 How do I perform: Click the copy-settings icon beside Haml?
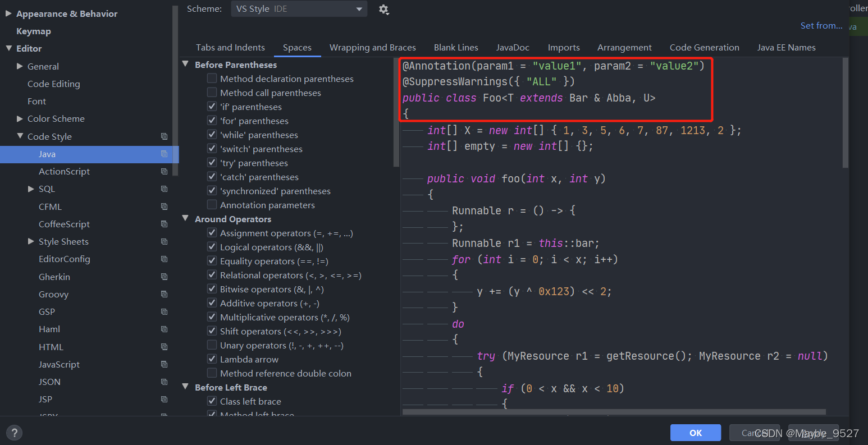tap(164, 329)
